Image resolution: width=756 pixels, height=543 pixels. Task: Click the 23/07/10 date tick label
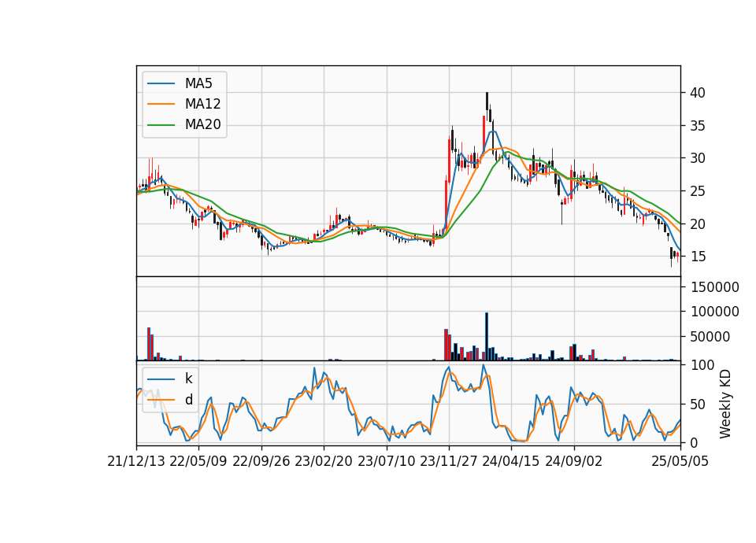386,462
